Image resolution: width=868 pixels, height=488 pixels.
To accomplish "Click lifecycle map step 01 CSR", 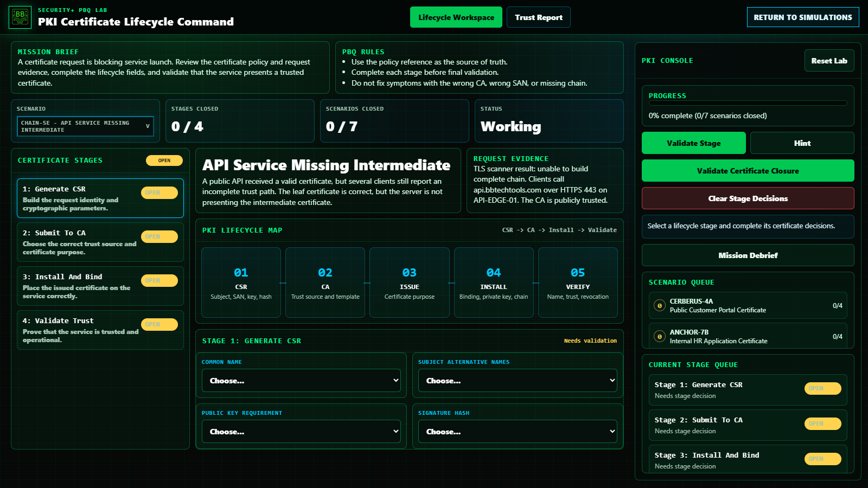I will (241, 282).
